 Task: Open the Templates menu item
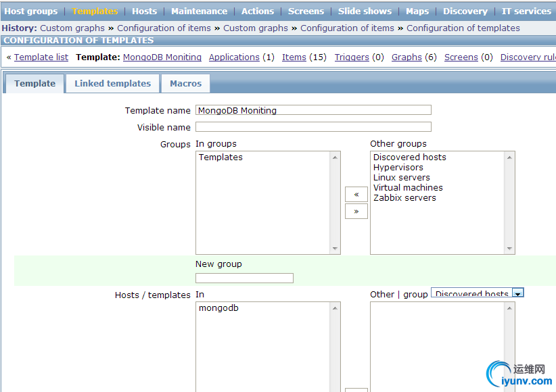point(95,11)
